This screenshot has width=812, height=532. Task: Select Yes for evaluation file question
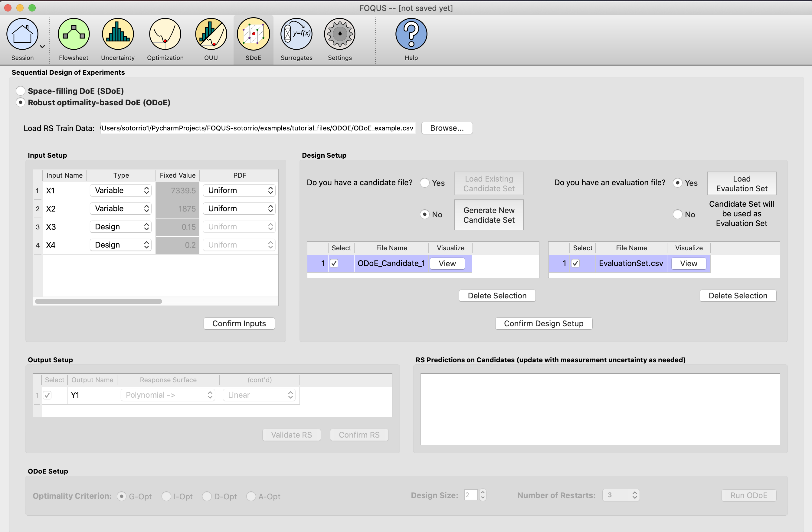678,183
